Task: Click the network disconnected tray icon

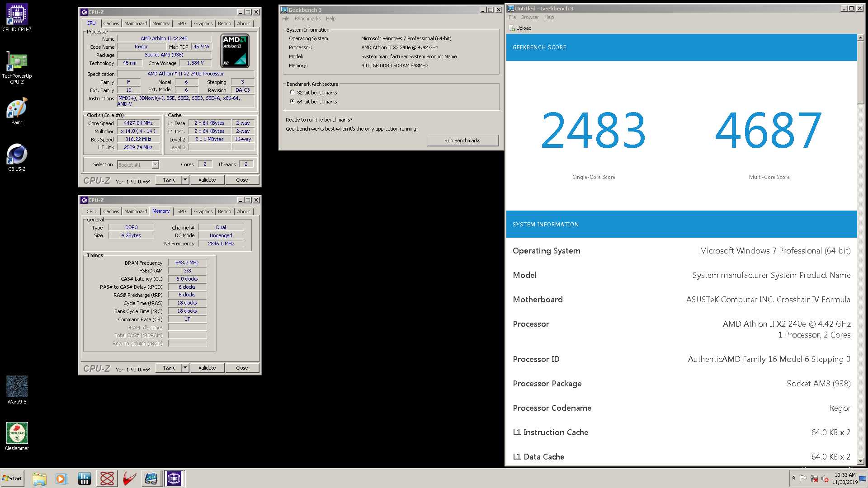Action: pyautogui.click(x=814, y=479)
